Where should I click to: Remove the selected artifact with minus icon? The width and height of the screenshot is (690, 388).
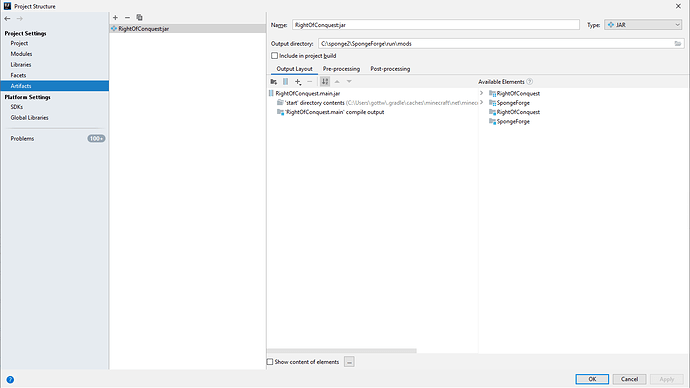127,18
